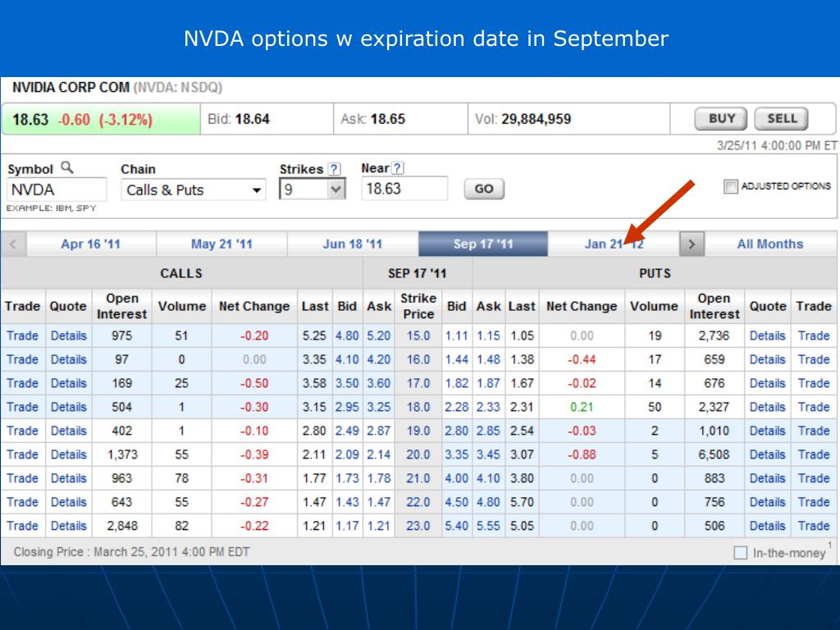This screenshot has height=630, width=840.
Task: Click calls Details link for strike 16.0
Action: click(69, 359)
